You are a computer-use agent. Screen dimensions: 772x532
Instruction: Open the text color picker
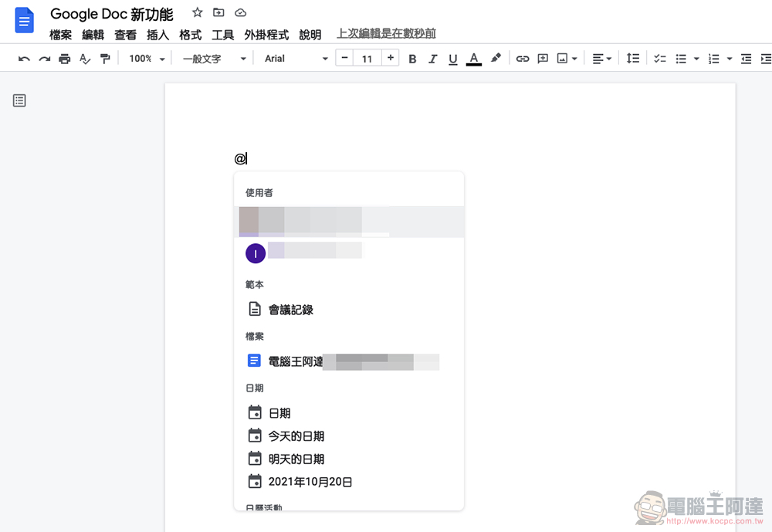click(x=474, y=59)
